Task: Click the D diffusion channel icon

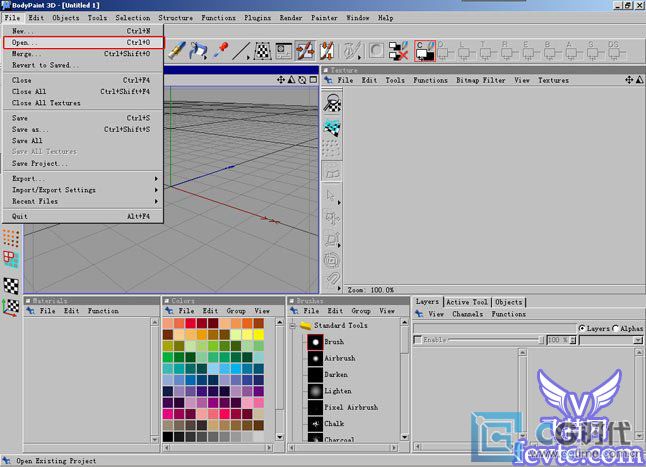Action: click(x=444, y=51)
